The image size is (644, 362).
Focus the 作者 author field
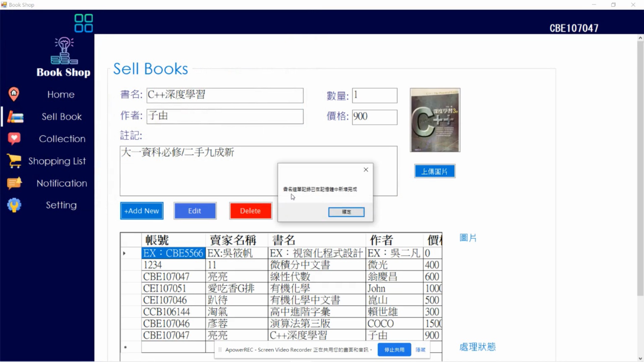click(x=225, y=117)
